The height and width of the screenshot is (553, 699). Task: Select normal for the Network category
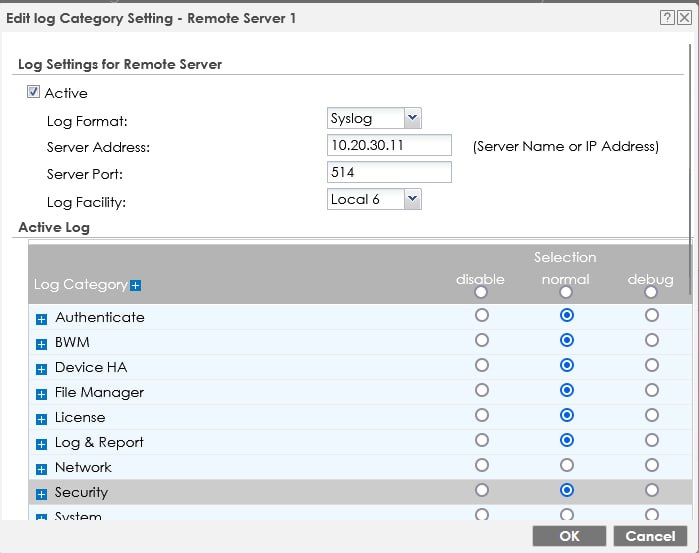point(567,465)
